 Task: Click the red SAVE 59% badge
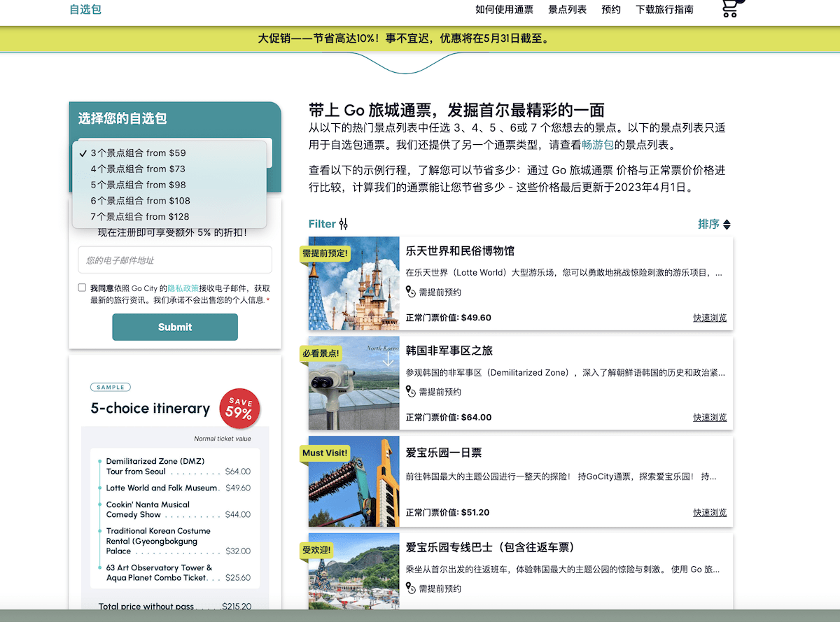[x=239, y=408]
